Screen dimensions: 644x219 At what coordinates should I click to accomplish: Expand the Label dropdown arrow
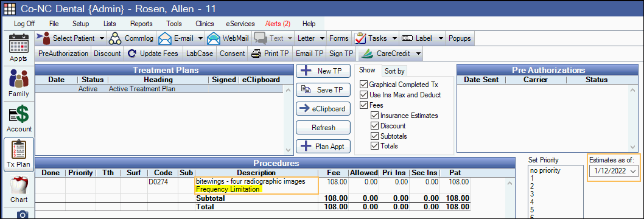pos(441,38)
